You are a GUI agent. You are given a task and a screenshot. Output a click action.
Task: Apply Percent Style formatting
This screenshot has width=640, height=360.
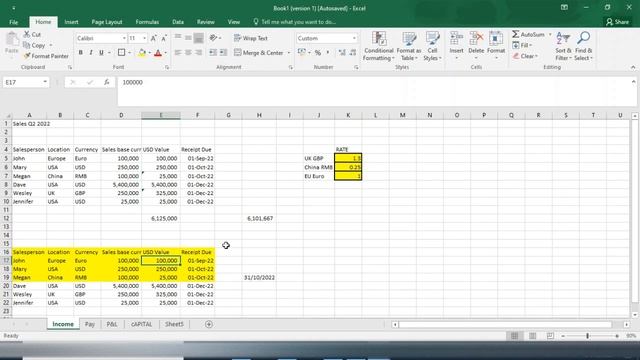pos(318,53)
